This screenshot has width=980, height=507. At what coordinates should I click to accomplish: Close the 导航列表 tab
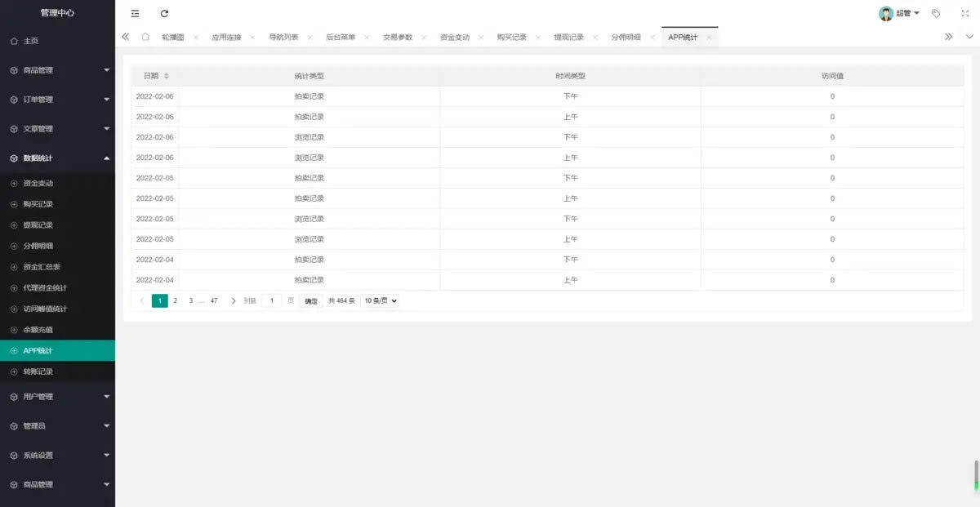[x=310, y=38]
